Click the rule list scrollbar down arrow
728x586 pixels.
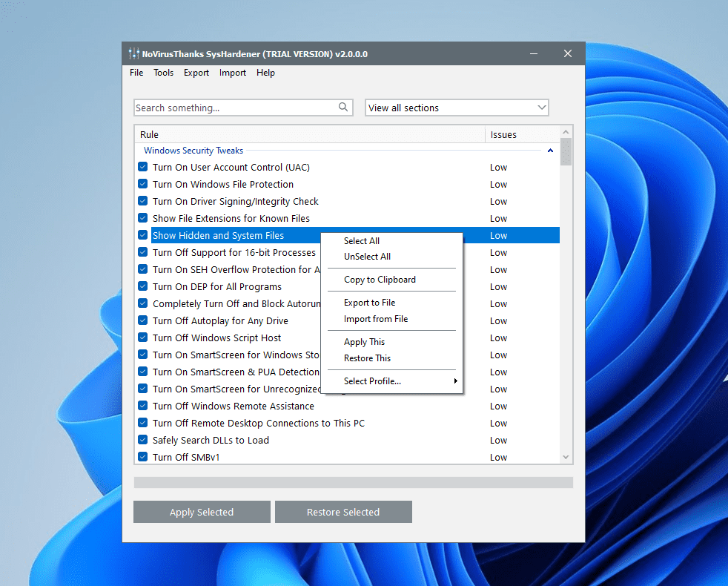566,457
